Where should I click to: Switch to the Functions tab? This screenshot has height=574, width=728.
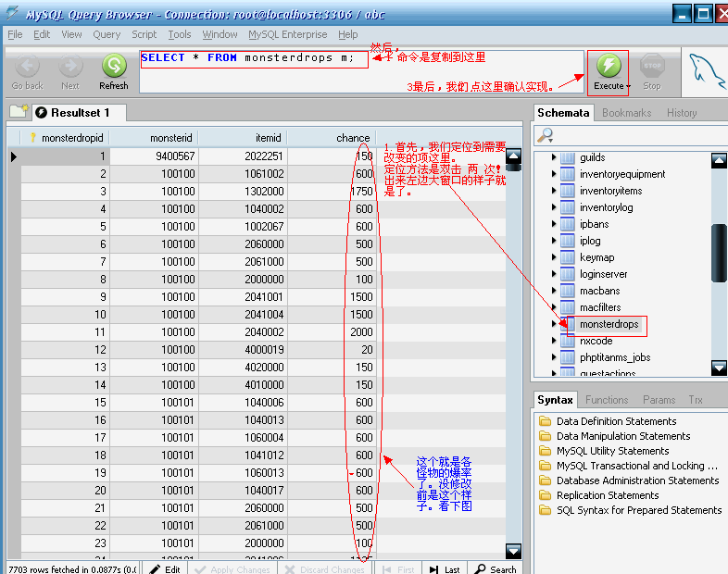[607, 400]
